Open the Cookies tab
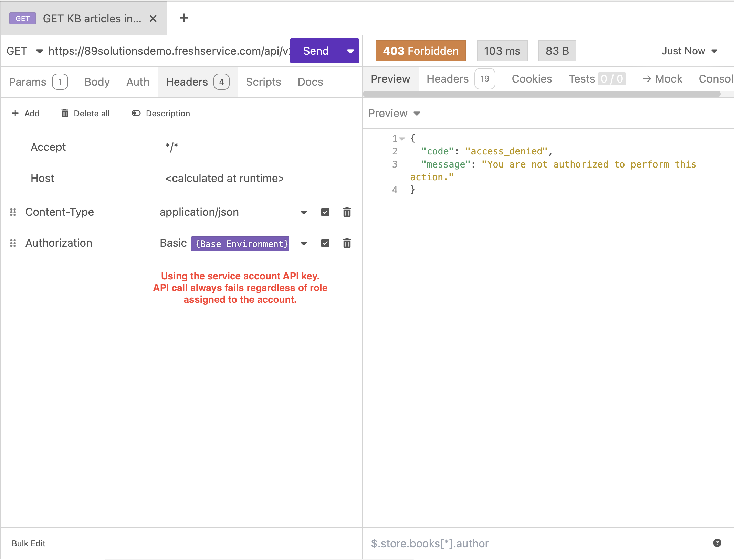 (x=532, y=79)
